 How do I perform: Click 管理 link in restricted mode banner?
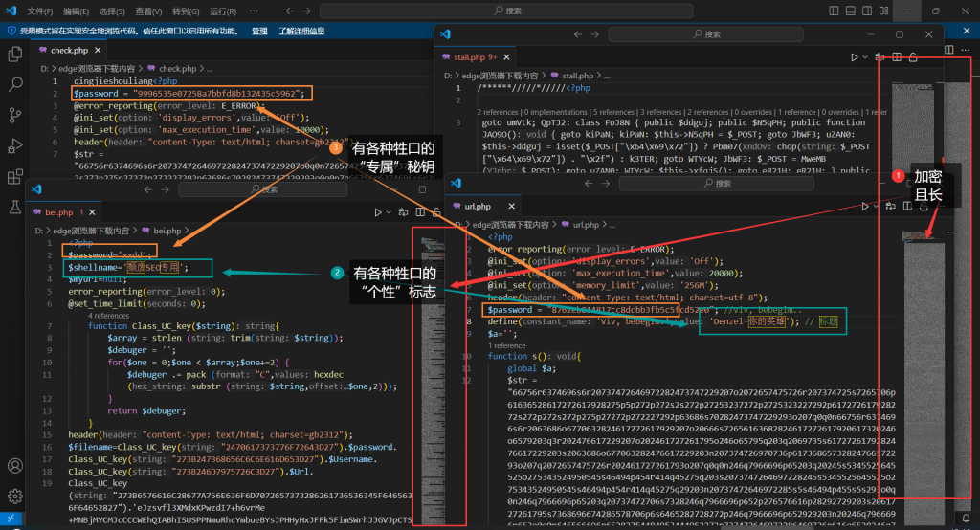pos(259,32)
